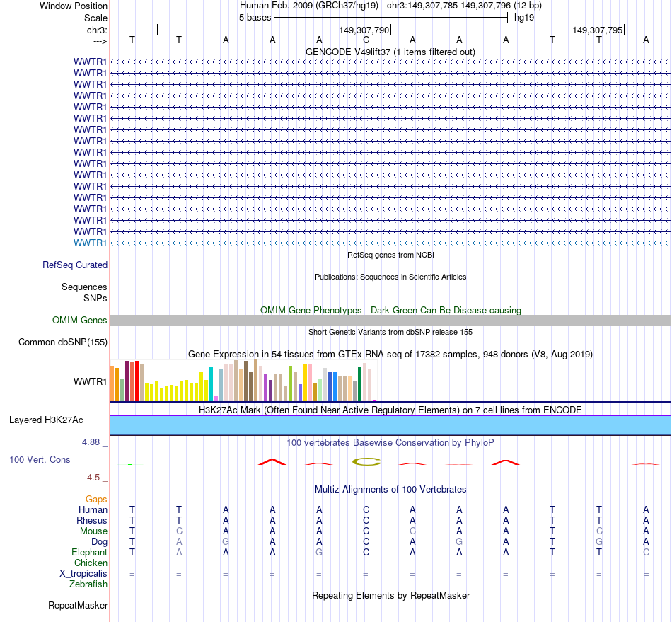
Task: Open the OMIM Gene Phenotypes track title
Action: point(390,310)
